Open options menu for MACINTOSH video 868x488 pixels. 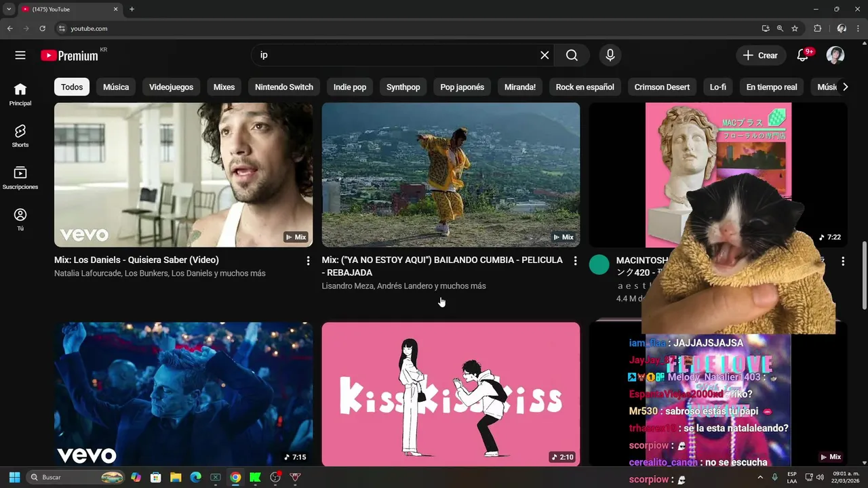(x=843, y=261)
